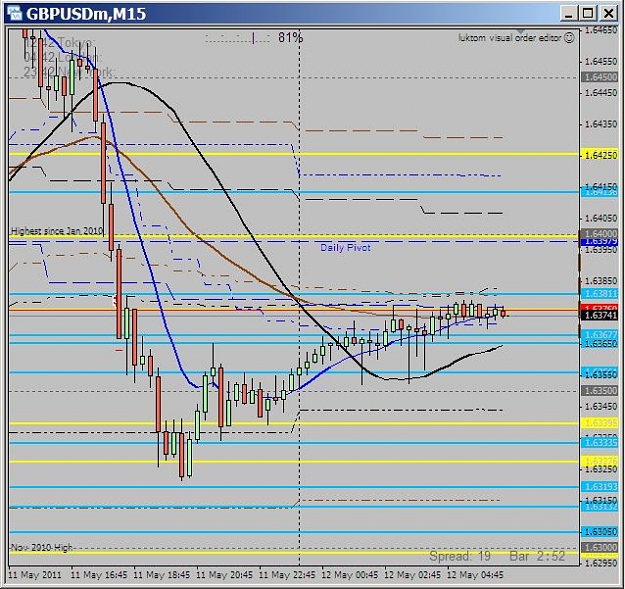
Task: Click the gray 1.63000 price tag
Action: 599,548
